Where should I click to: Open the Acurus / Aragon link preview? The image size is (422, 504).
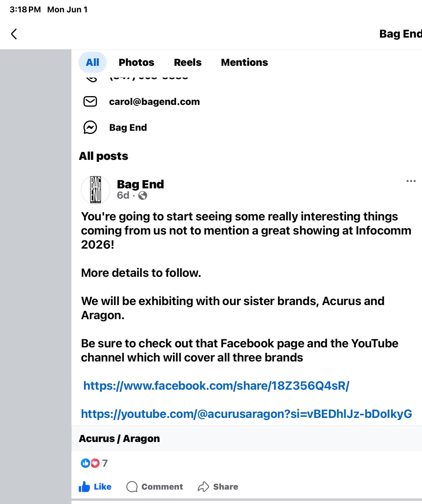point(247,438)
